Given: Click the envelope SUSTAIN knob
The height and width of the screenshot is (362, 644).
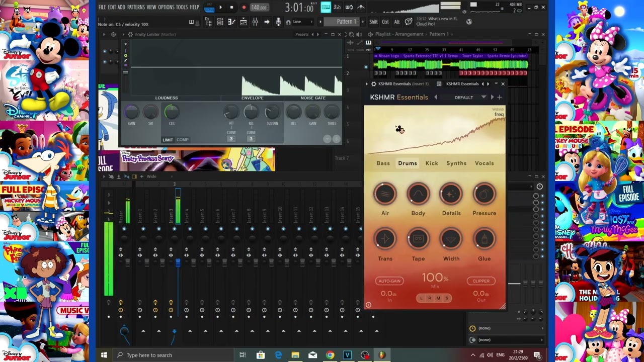Looking at the screenshot, I should click(272, 112).
